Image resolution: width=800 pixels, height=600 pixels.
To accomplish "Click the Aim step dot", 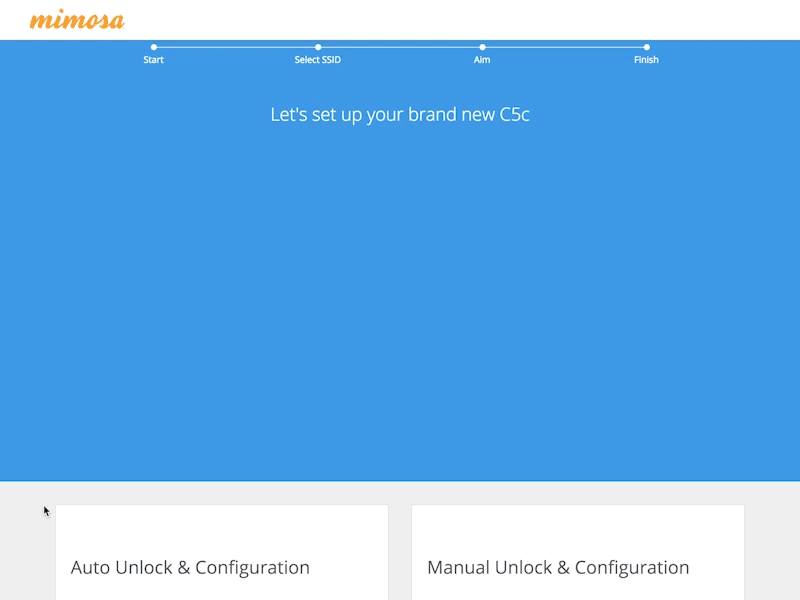I will [x=482, y=47].
